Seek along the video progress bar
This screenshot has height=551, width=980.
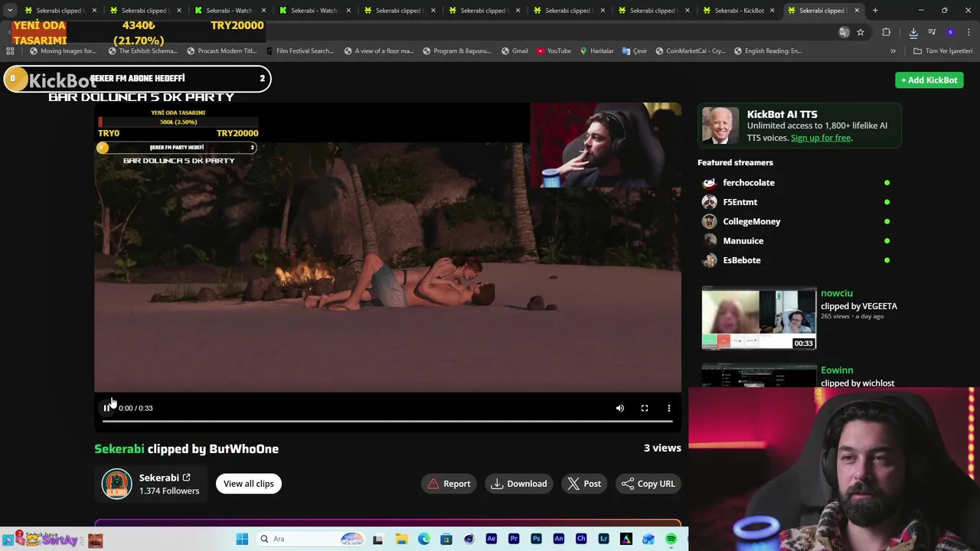pos(387,421)
